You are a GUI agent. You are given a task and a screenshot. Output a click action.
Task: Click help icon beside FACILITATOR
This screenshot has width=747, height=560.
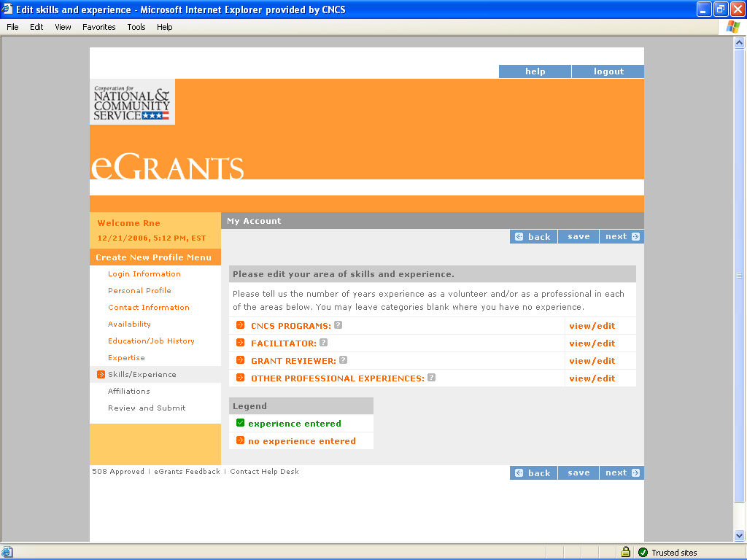pos(324,343)
